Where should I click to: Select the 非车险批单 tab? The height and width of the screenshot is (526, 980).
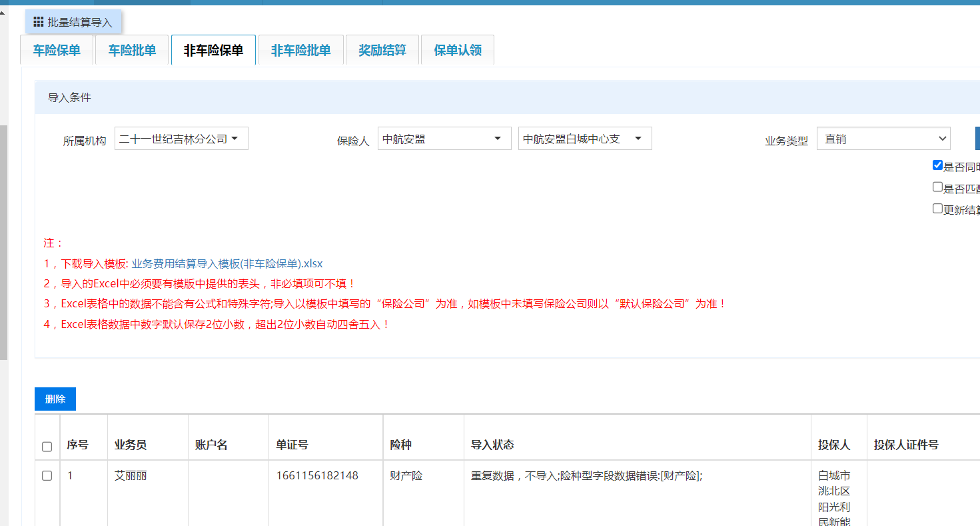[x=300, y=51]
